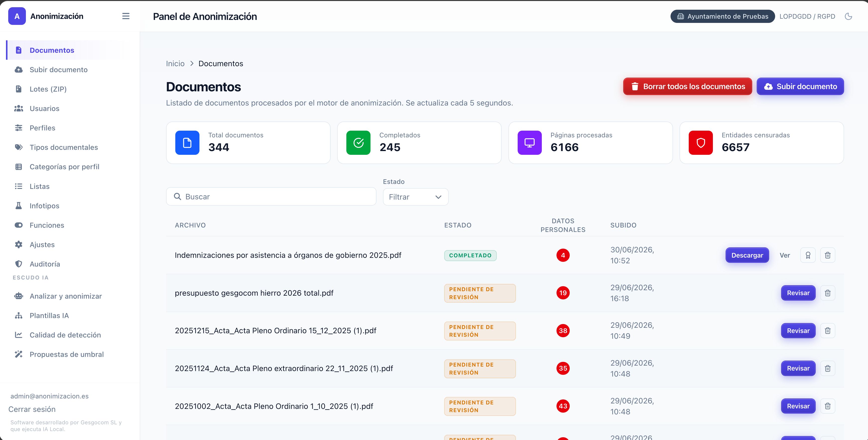Switch to dark mode with the moon icon
Image resolution: width=868 pixels, height=440 pixels.
tap(848, 16)
